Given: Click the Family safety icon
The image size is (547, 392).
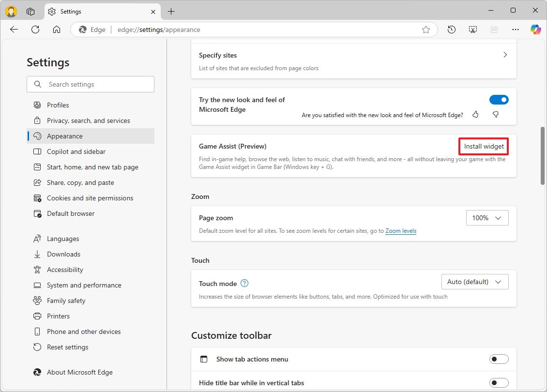Looking at the screenshot, I should [x=37, y=301].
